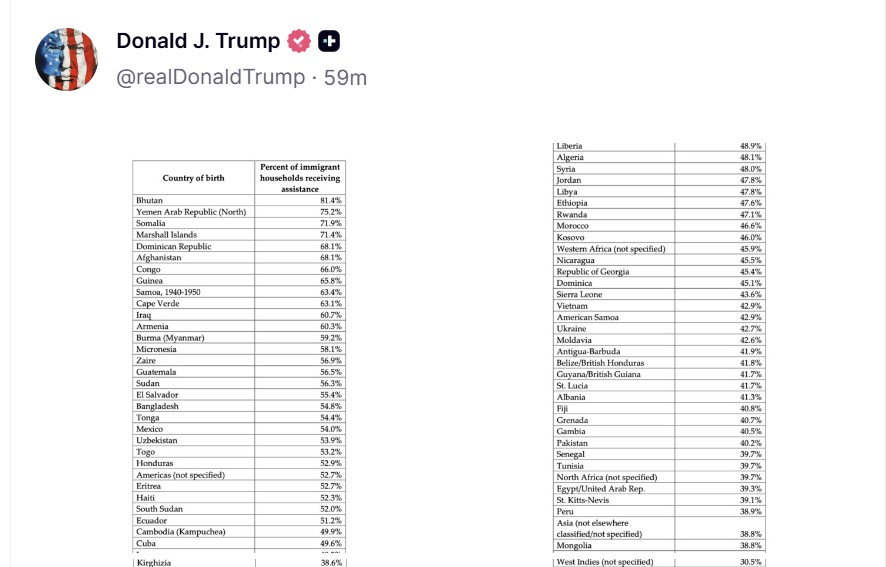Click the Afghanistan row in left table
Screen dimensions: 886x567
[x=239, y=258]
